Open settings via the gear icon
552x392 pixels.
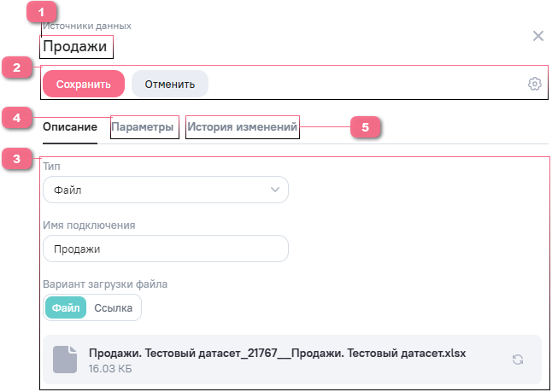[535, 84]
